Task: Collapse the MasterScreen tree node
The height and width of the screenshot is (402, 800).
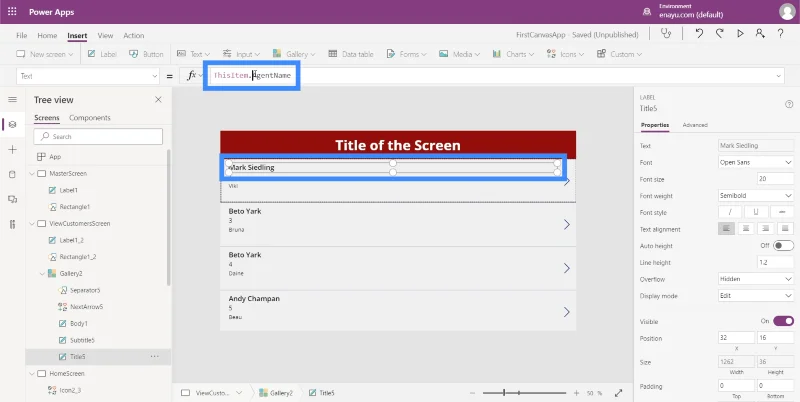Action: pos(32,173)
